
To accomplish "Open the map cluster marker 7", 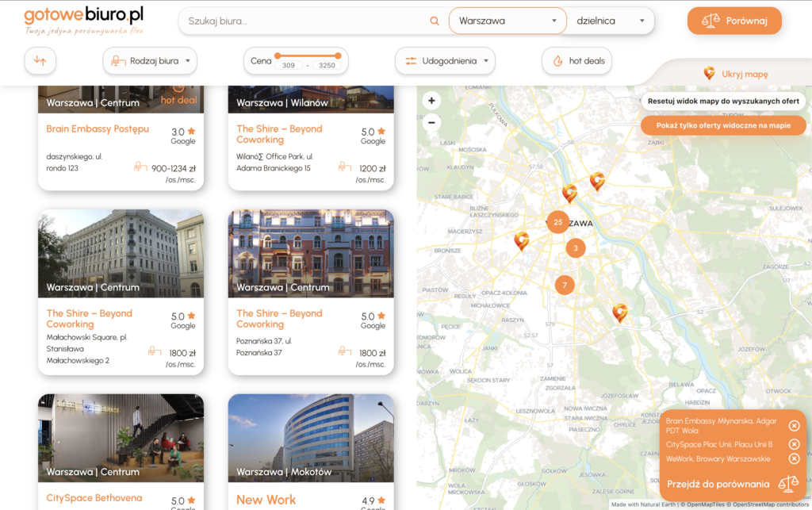I will coord(565,285).
